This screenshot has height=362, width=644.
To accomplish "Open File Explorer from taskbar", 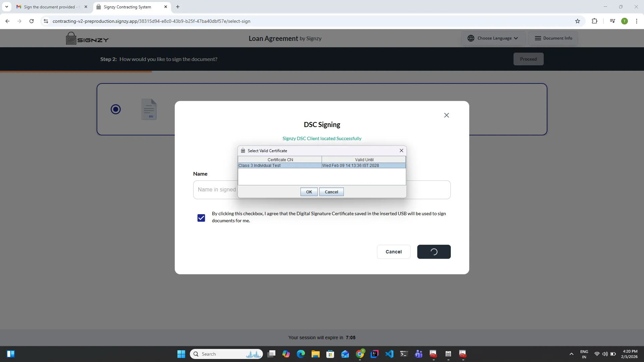I will 316,354.
